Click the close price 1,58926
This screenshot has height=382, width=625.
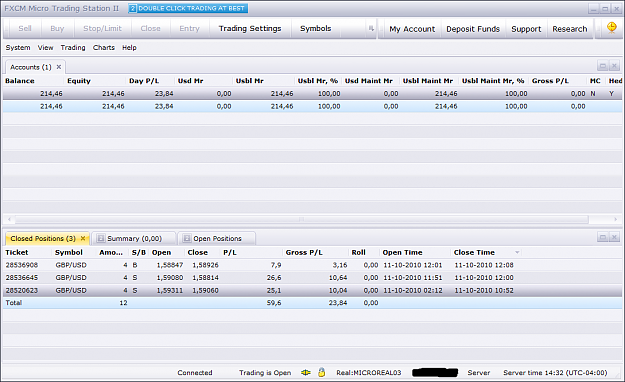click(205, 265)
